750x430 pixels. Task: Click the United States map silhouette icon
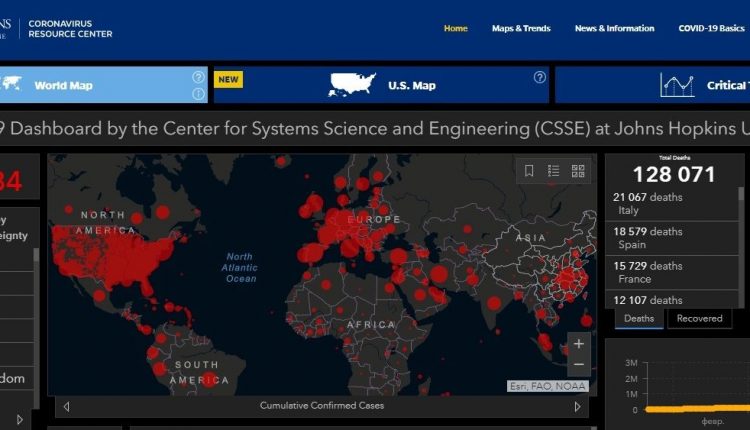pos(352,85)
